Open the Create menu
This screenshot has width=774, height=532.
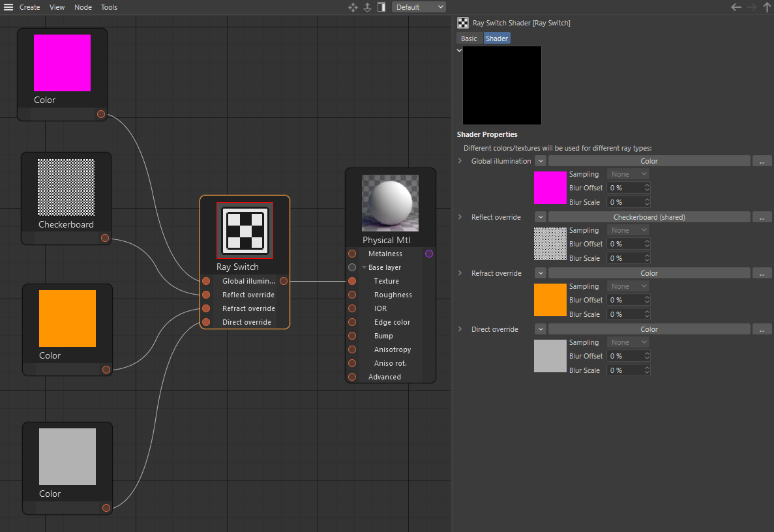click(29, 7)
